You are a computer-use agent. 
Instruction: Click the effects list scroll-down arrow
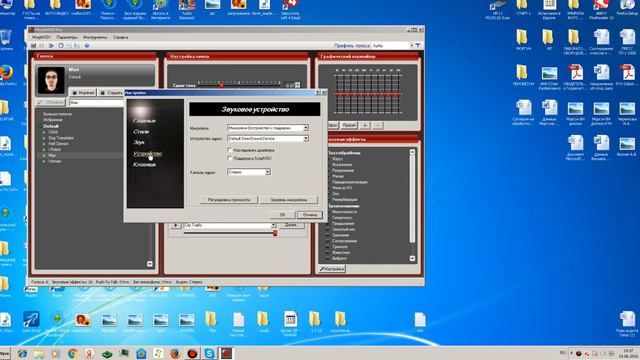[412, 258]
